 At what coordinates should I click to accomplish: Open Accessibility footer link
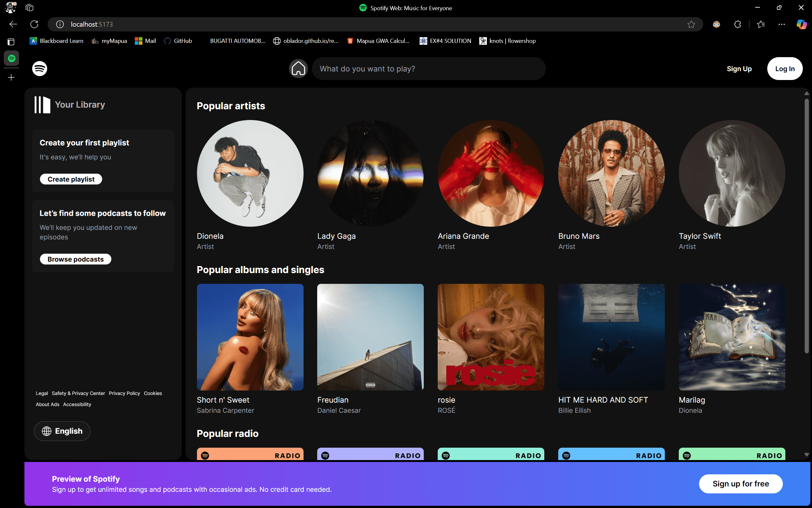pos(77,404)
